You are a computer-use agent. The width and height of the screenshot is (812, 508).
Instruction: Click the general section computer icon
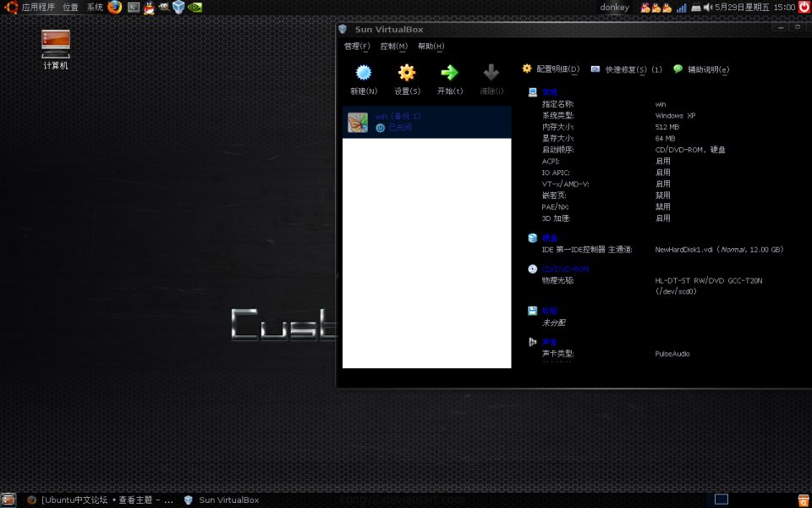[533, 92]
